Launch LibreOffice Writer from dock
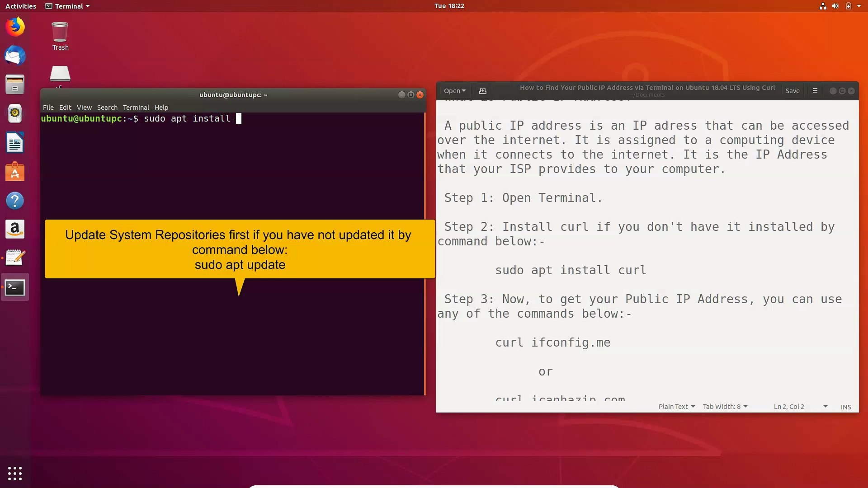This screenshot has width=868, height=488. point(15,143)
